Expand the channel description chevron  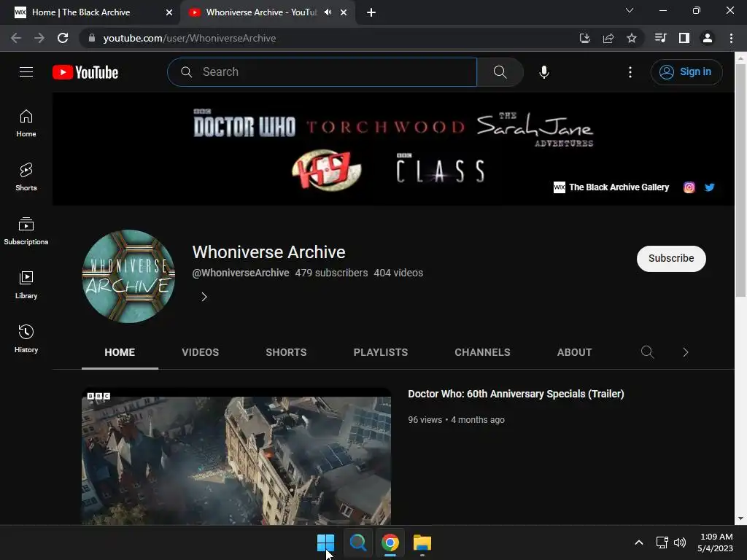204,297
